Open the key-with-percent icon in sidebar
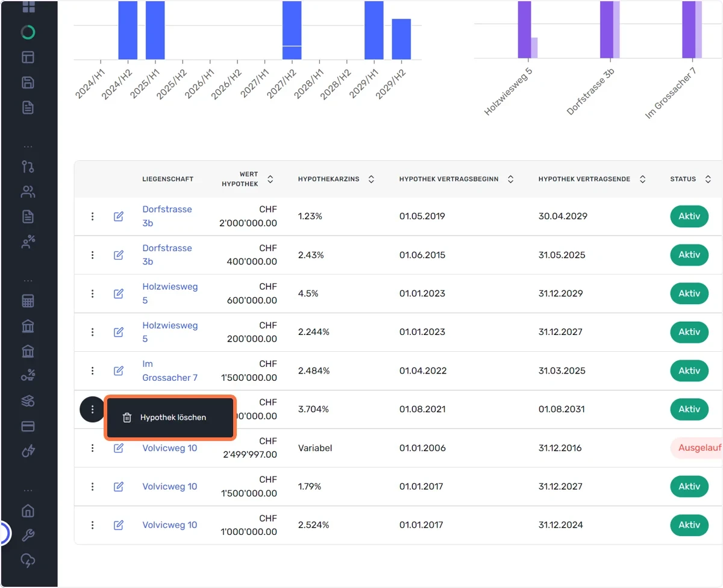Screen dimensions: 723x588 pyautogui.click(x=28, y=376)
